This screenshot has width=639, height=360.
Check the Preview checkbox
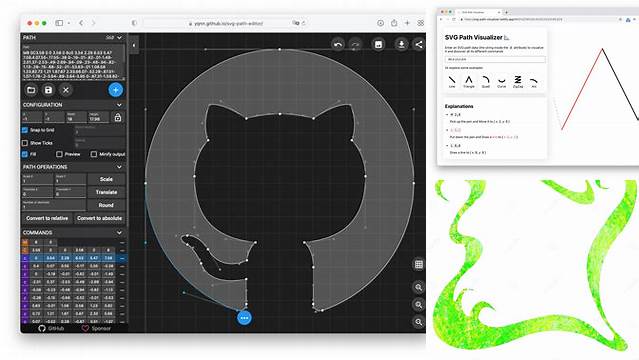click(x=59, y=154)
